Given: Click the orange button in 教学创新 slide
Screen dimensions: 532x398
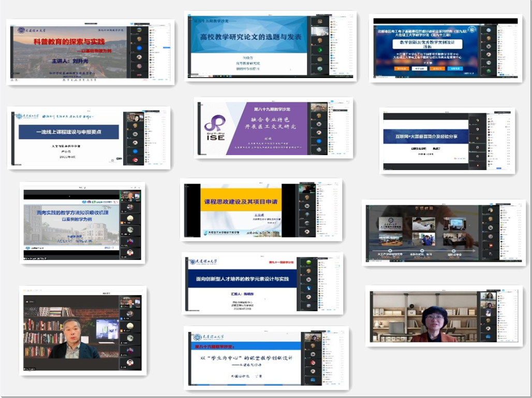Looking at the screenshot, I should point(402,68).
